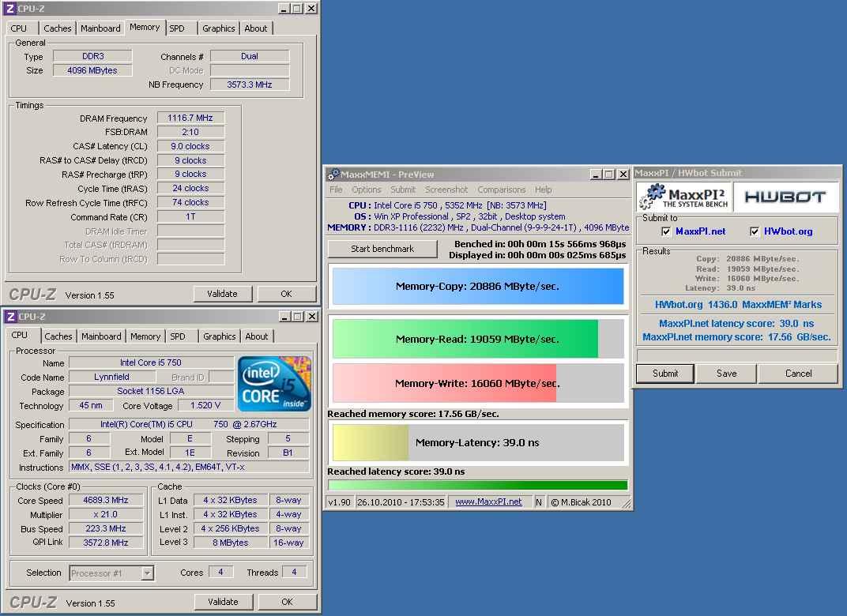Click the Memory-Write 16060 MByte/sec bar

click(478, 383)
